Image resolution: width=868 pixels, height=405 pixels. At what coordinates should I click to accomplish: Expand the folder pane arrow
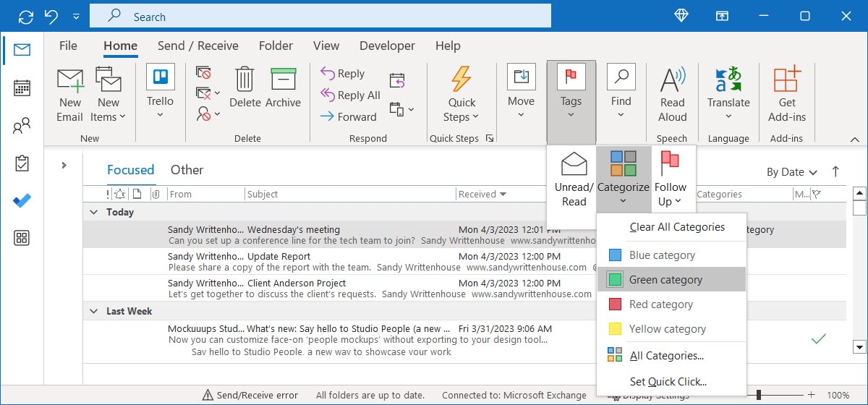pos(64,166)
